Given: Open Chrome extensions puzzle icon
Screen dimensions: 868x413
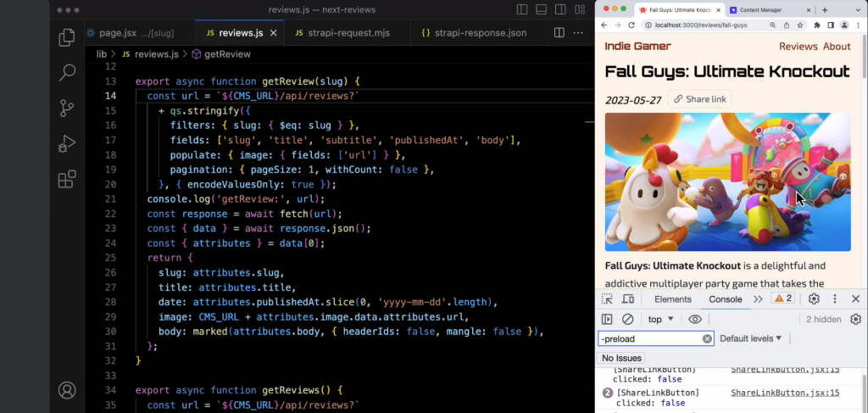Looking at the screenshot, I should [817, 25].
